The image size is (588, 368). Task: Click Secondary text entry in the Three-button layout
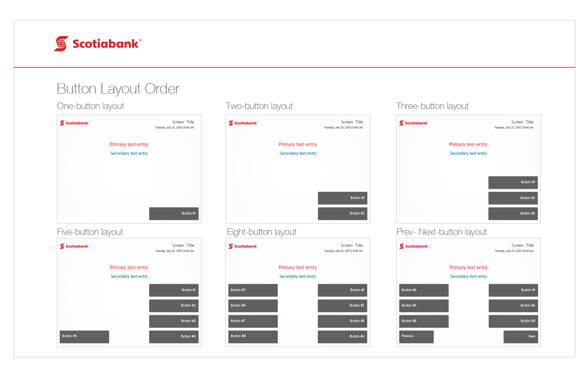pos(468,153)
